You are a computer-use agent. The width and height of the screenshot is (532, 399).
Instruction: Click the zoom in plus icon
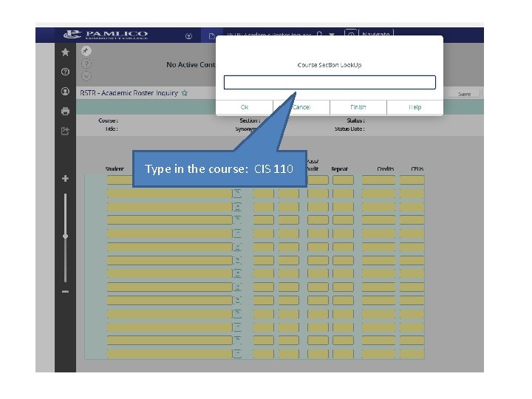coord(65,179)
